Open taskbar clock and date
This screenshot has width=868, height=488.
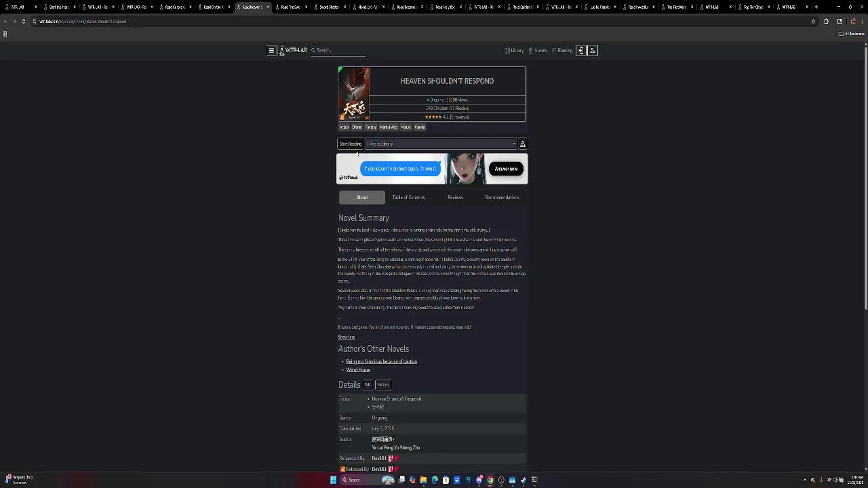pyautogui.click(x=857, y=480)
